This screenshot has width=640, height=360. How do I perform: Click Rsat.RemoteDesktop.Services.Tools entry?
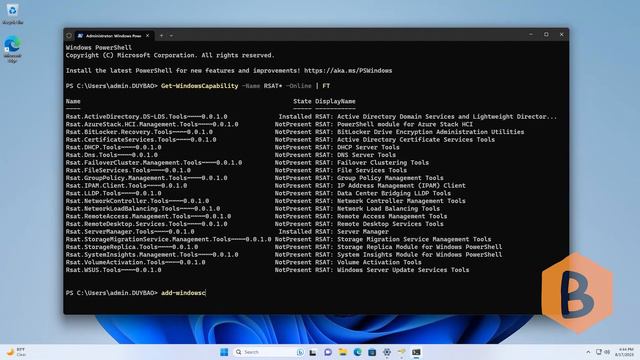(147, 224)
